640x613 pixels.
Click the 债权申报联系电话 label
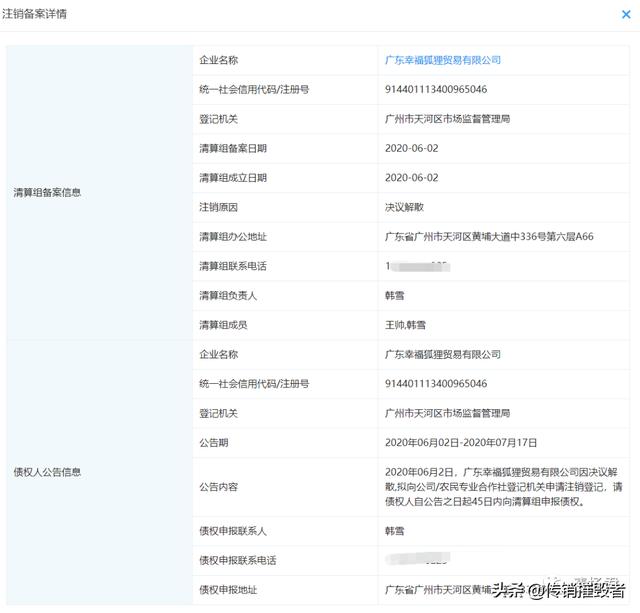click(x=238, y=560)
